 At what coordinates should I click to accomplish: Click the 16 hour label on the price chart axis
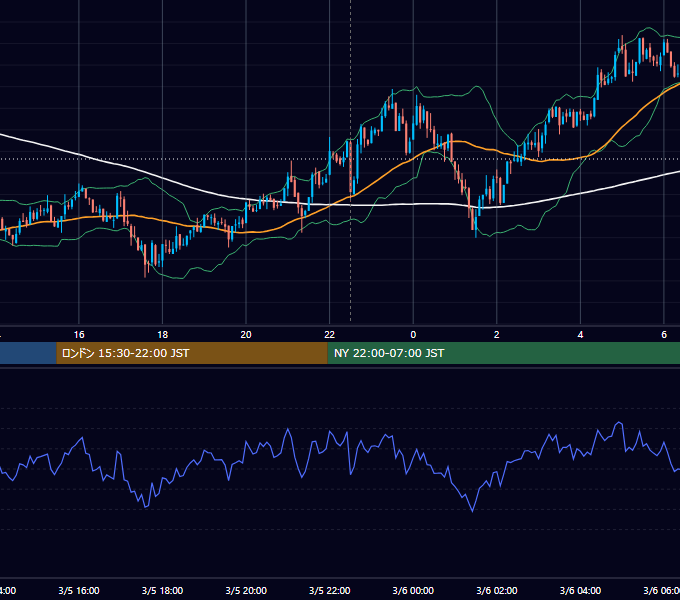[x=79, y=335]
